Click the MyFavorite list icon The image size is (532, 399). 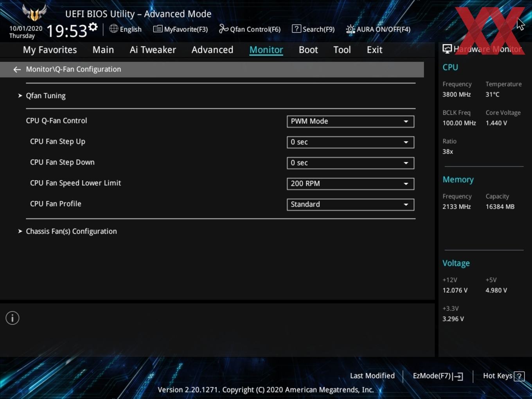coord(158,29)
